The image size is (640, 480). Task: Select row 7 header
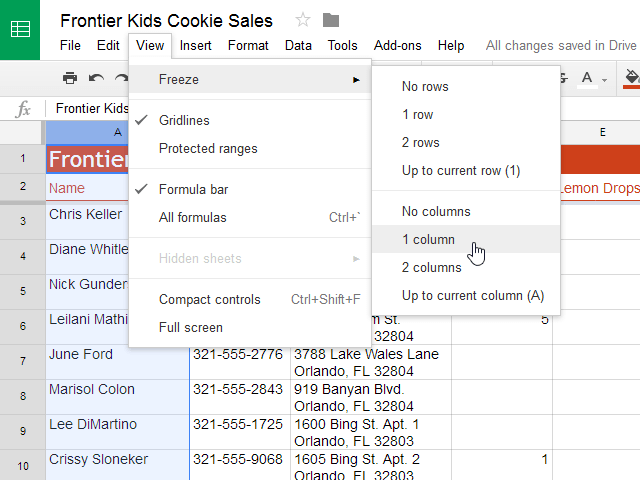pyautogui.click(x=22, y=360)
